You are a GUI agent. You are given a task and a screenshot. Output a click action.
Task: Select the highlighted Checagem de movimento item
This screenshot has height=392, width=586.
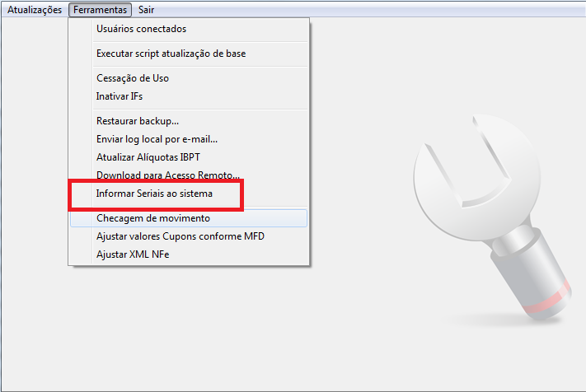(x=152, y=218)
